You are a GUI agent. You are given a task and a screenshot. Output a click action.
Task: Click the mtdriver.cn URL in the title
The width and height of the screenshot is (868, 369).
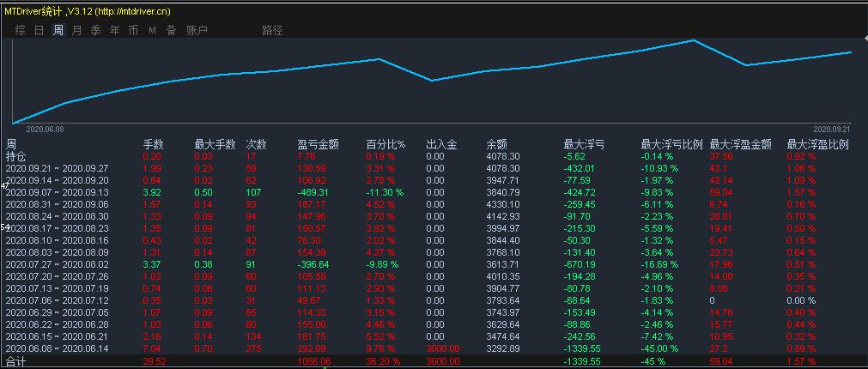tap(131, 11)
